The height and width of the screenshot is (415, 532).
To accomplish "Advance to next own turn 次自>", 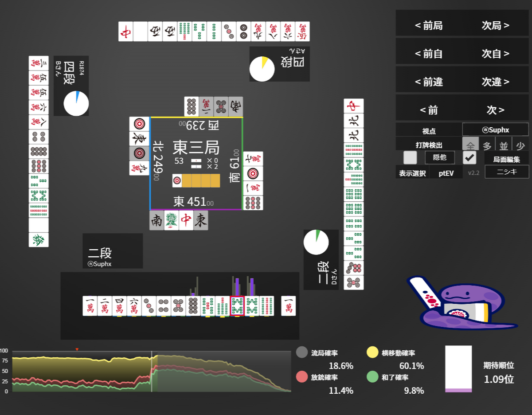I will click(x=496, y=54).
